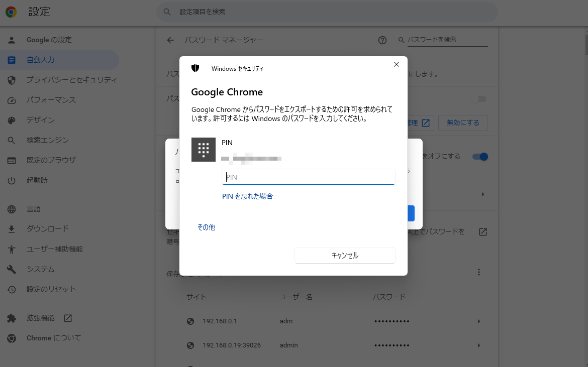Click the 無効にする button
Viewport: 588px width, 367px height.
tap(463, 123)
